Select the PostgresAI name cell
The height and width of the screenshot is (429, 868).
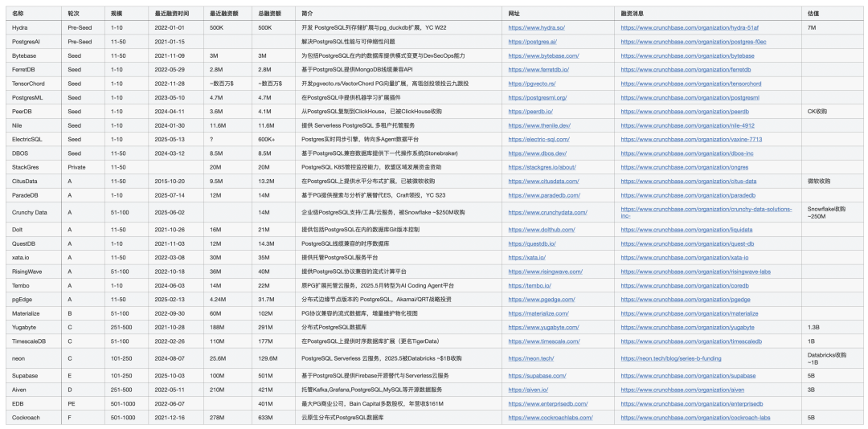pos(33,42)
